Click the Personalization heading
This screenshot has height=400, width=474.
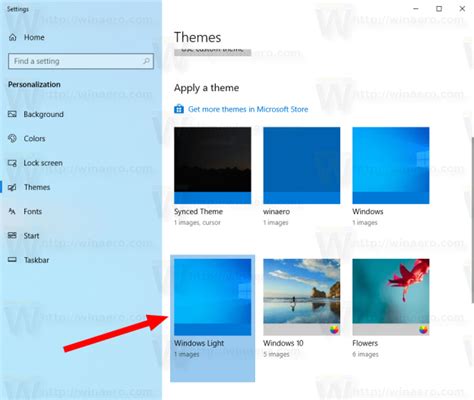34,84
